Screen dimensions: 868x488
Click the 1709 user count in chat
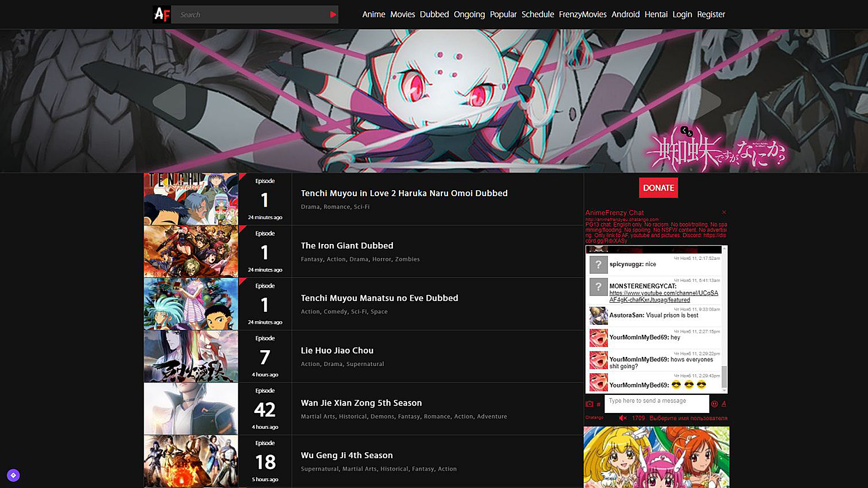click(638, 418)
